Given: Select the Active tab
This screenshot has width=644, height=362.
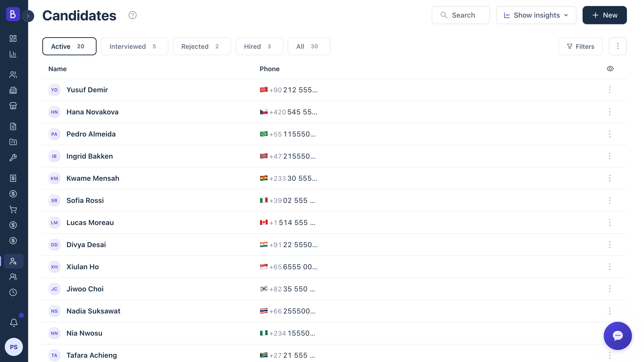Looking at the screenshot, I should click(69, 46).
